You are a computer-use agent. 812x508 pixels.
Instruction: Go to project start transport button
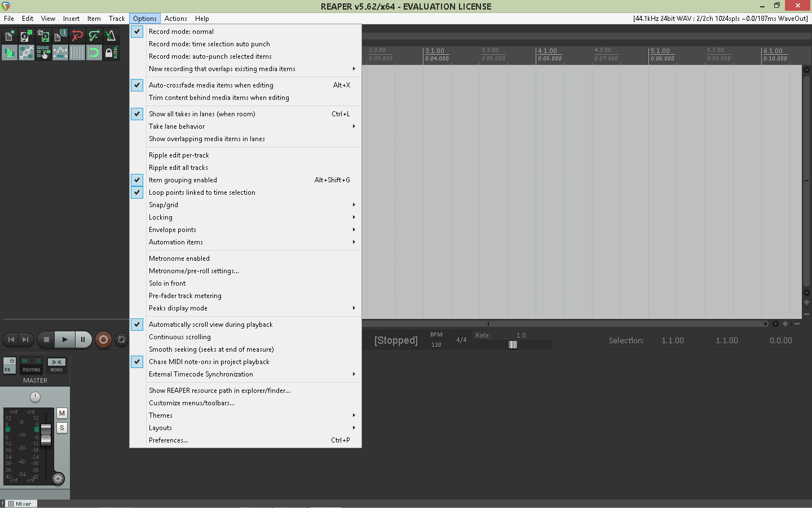point(11,339)
